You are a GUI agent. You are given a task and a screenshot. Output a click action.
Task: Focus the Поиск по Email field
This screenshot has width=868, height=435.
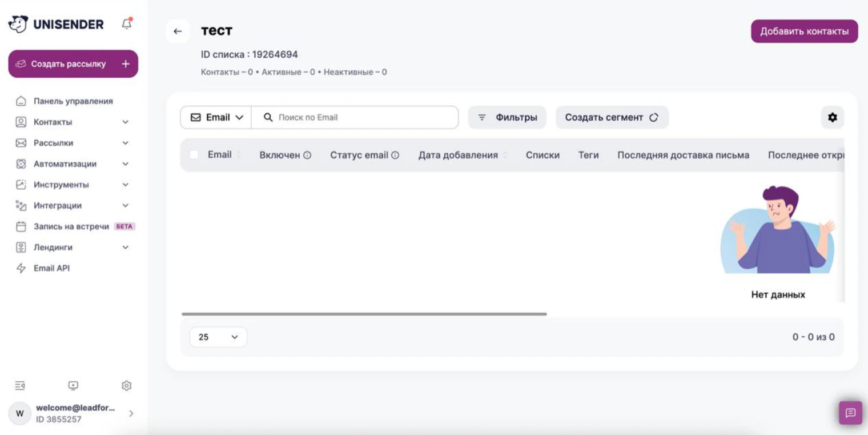click(x=355, y=117)
